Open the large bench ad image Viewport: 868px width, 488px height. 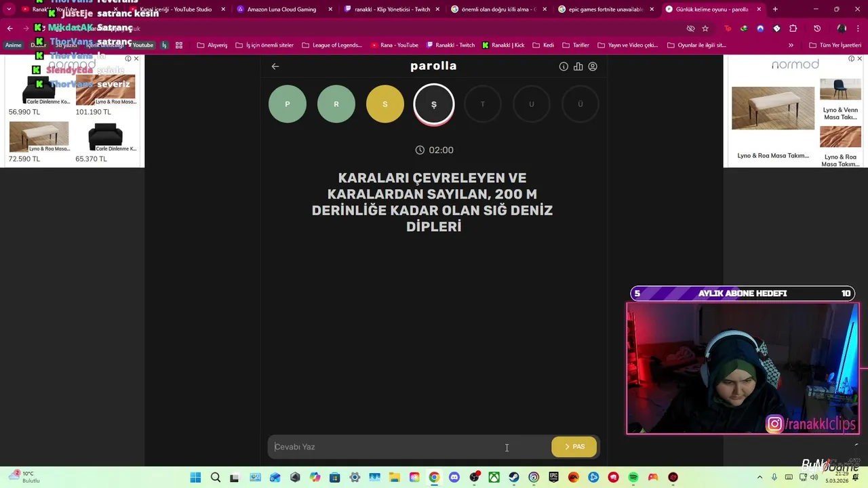(773, 108)
